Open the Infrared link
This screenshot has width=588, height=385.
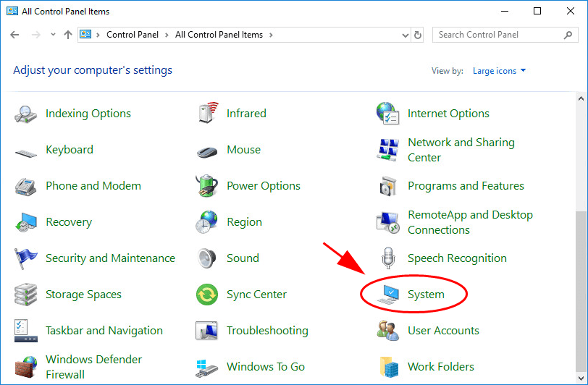pos(246,114)
